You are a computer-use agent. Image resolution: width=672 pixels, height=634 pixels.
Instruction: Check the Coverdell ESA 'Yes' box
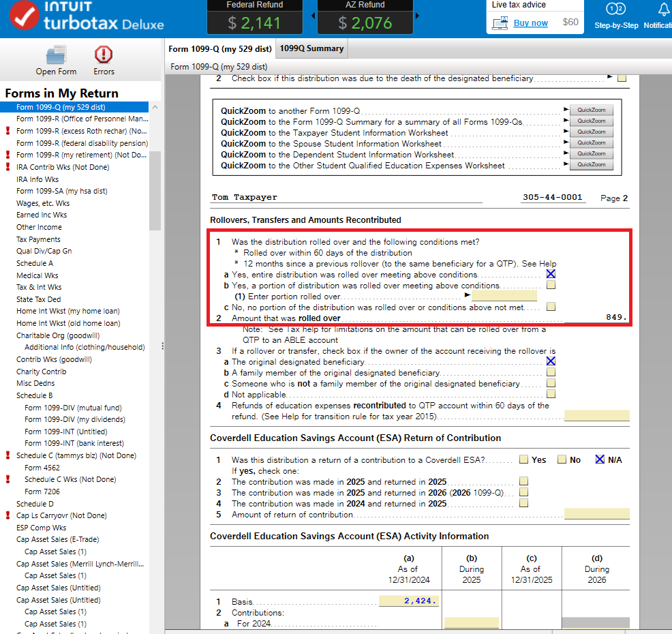pyautogui.click(x=523, y=459)
